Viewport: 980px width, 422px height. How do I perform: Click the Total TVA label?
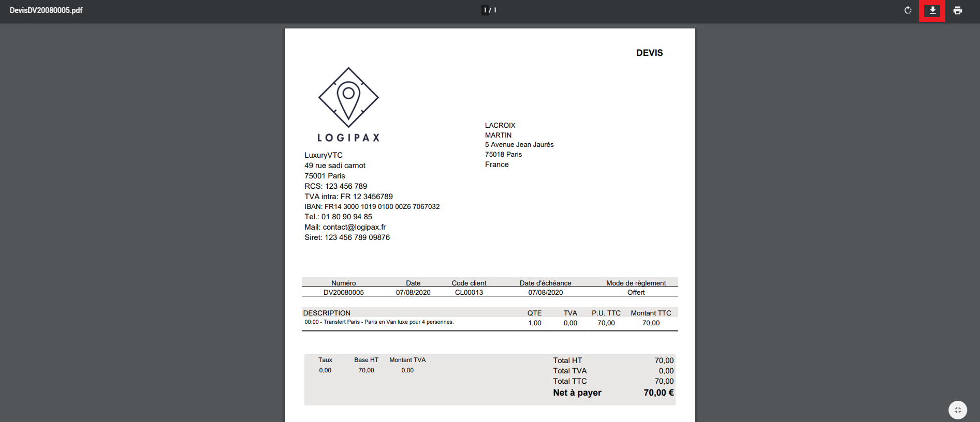click(x=569, y=371)
